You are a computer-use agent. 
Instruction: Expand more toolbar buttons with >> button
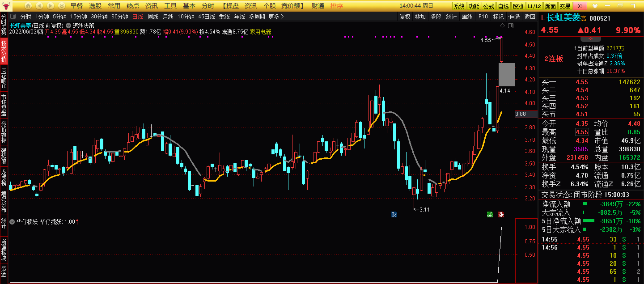(580, 6)
